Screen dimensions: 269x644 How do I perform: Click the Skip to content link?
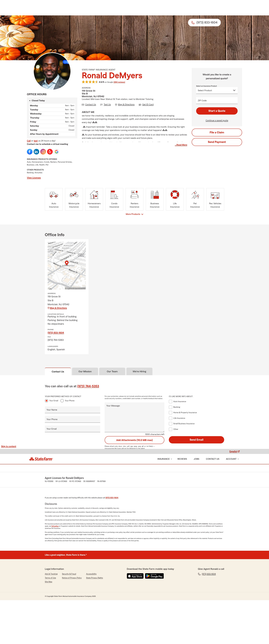(x=9, y=447)
